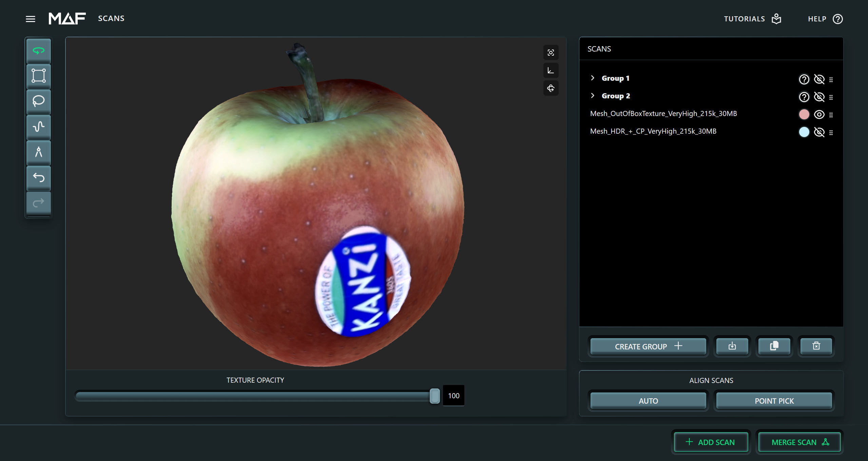Select the lasso selection tool
Image resolution: width=868 pixels, height=461 pixels.
(38, 101)
